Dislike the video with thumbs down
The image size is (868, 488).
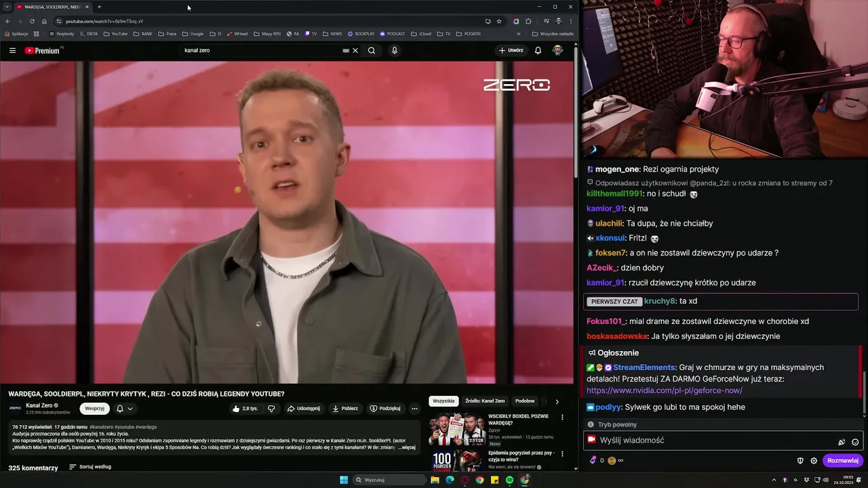(271, 409)
